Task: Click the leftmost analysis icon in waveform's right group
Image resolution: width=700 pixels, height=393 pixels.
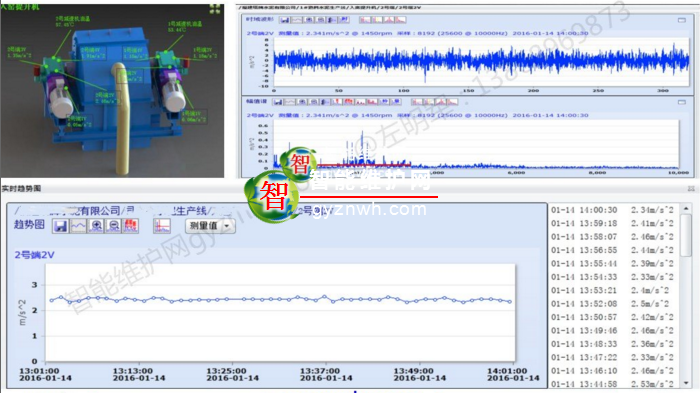Action: (x=365, y=20)
